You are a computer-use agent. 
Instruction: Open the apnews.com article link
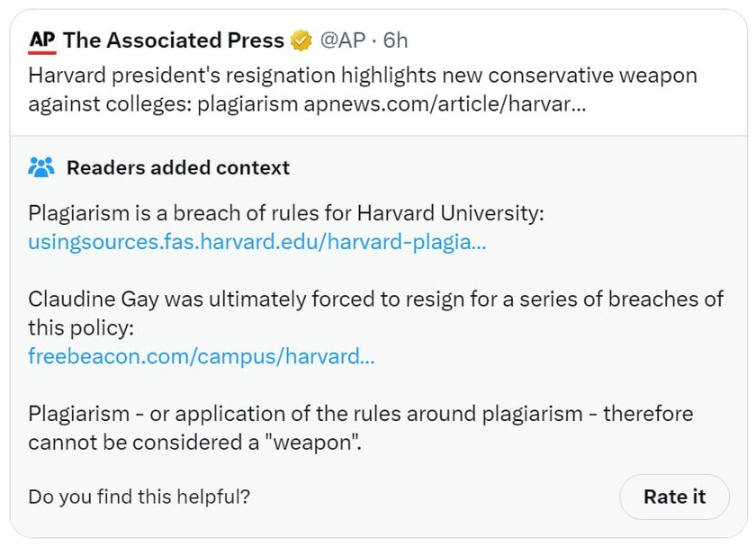[445, 103]
